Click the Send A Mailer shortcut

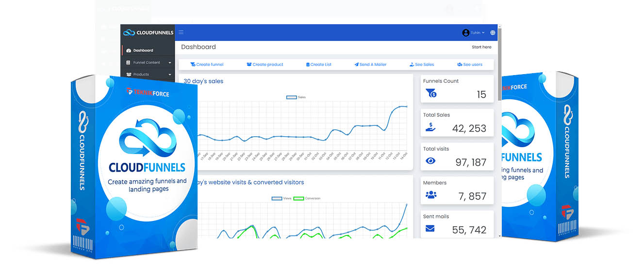(370, 64)
